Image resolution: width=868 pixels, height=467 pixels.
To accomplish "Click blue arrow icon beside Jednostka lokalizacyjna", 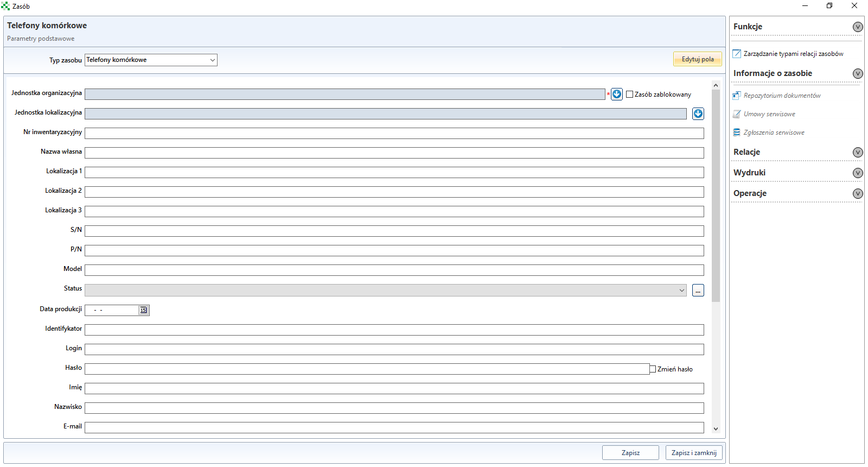I will coord(698,113).
